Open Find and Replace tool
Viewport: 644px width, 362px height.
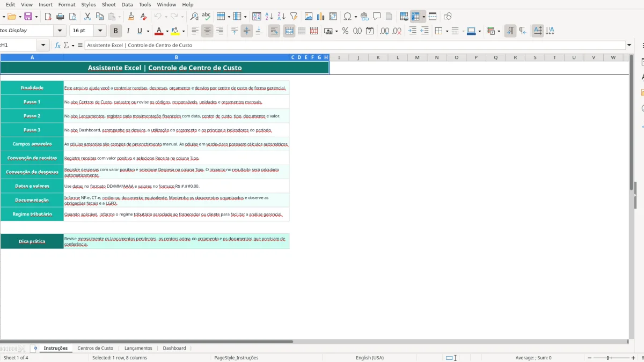(x=194, y=17)
